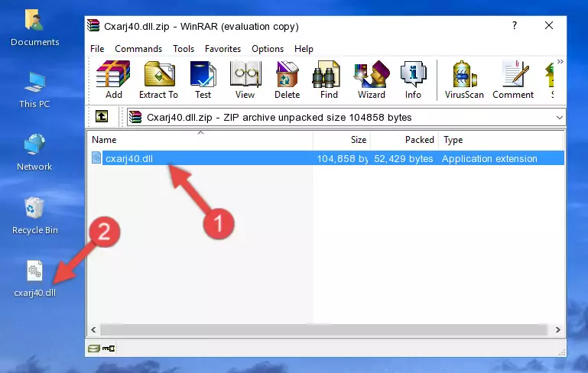This screenshot has width=588, height=373.
Task: Click the WinRAR title bar icon
Action: click(93, 25)
